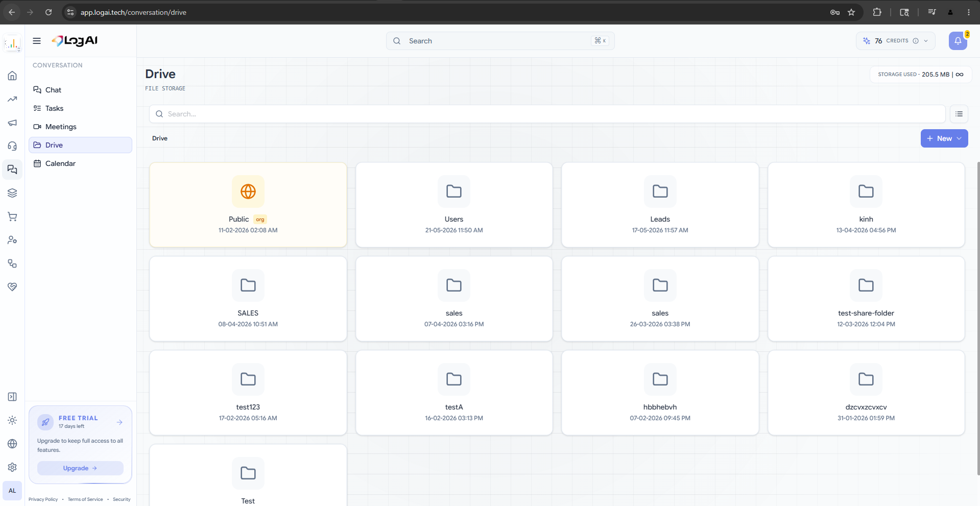The width and height of the screenshot is (980, 506).
Task: Open Tasks in conversation menu
Action: coord(80,108)
